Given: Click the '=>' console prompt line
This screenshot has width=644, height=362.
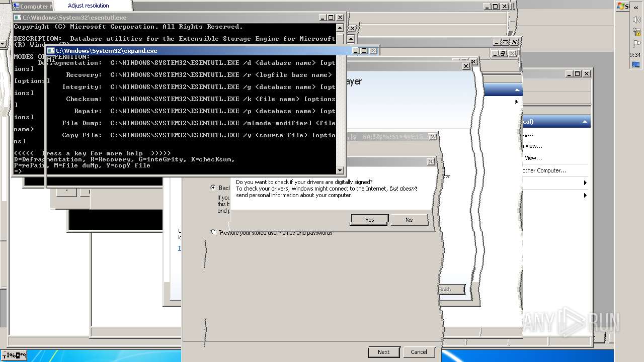Looking at the screenshot, I should (18, 171).
